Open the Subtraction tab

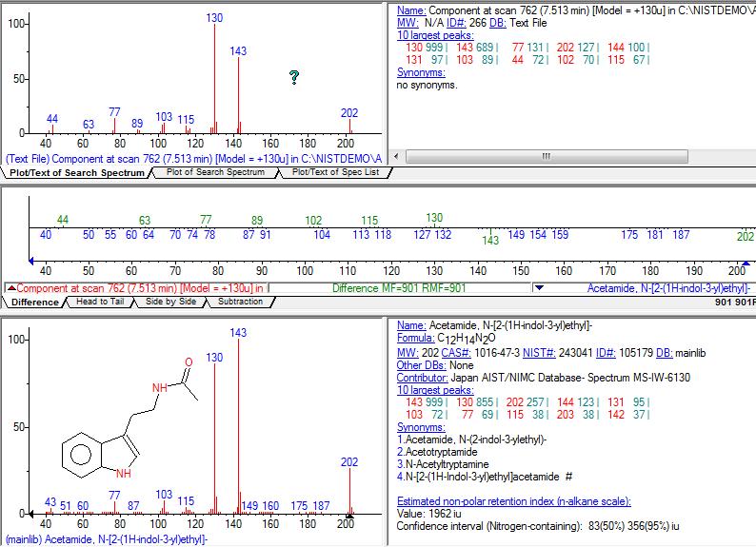click(x=240, y=302)
